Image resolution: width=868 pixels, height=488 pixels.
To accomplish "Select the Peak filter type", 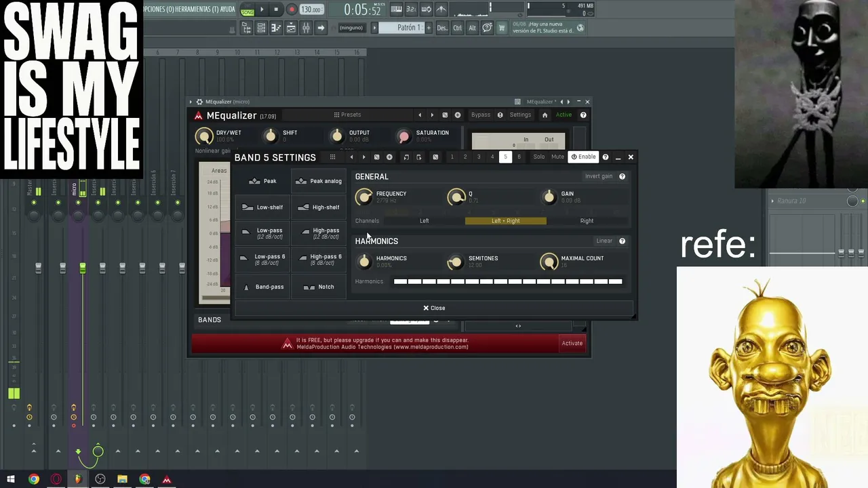I will tap(263, 181).
